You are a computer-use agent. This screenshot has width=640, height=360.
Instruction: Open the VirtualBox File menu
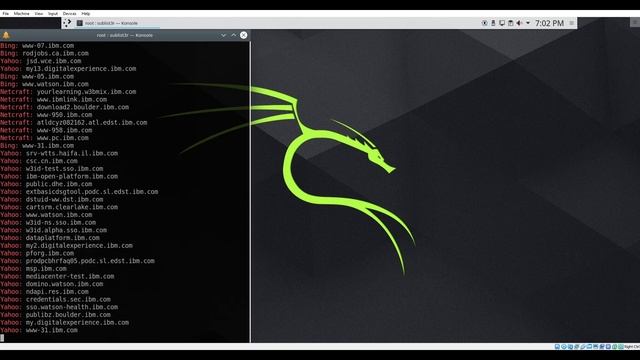(5, 13)
